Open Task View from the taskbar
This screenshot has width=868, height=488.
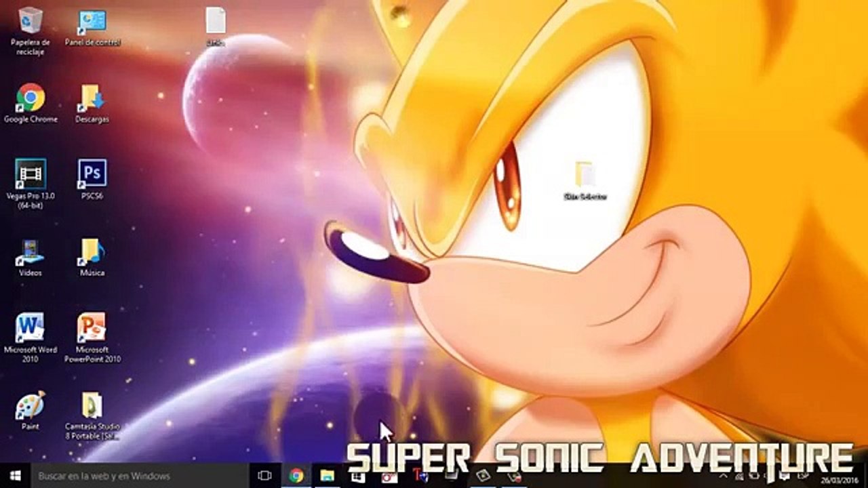pyautogui.click(x=265, y=476)
